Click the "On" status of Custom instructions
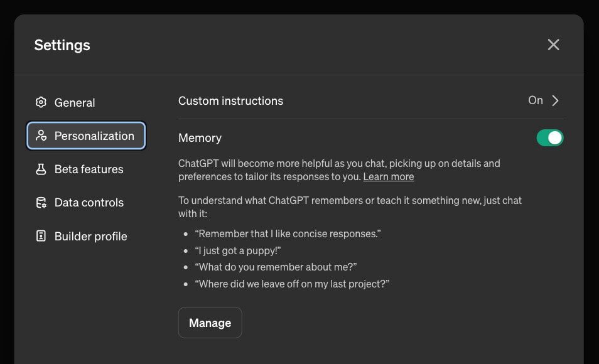 (535, 100)
